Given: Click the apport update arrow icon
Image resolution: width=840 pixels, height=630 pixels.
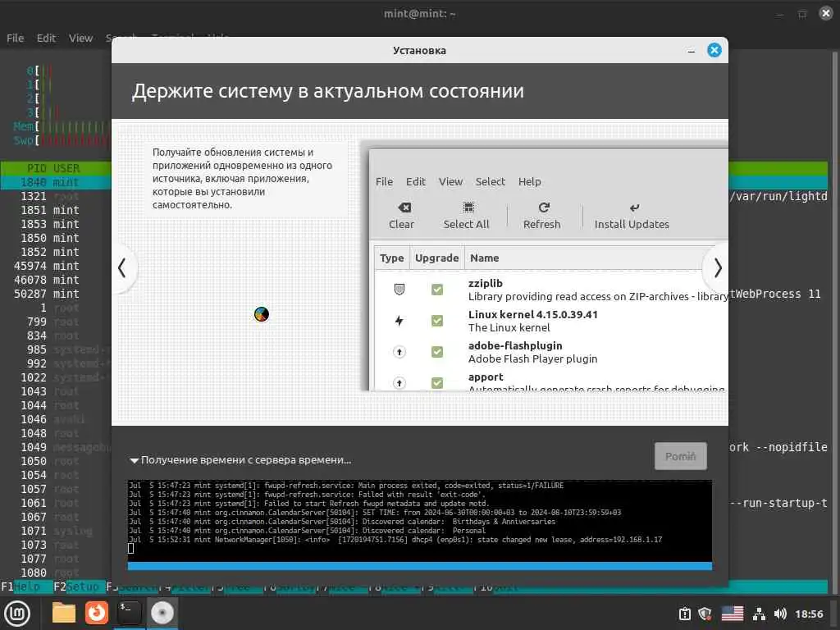Looking at the screenshot, I should click(399, 382).
